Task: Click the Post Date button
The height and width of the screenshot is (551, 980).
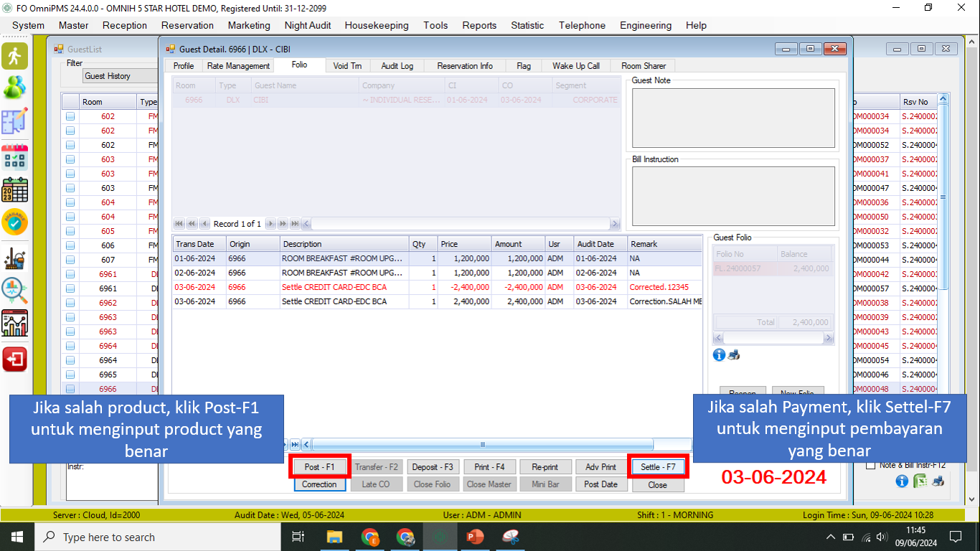Action: [601, 484]
